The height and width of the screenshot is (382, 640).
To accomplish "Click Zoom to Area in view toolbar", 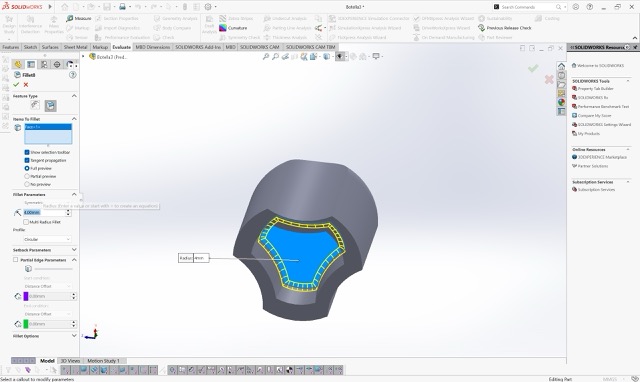I will [276, 57].
